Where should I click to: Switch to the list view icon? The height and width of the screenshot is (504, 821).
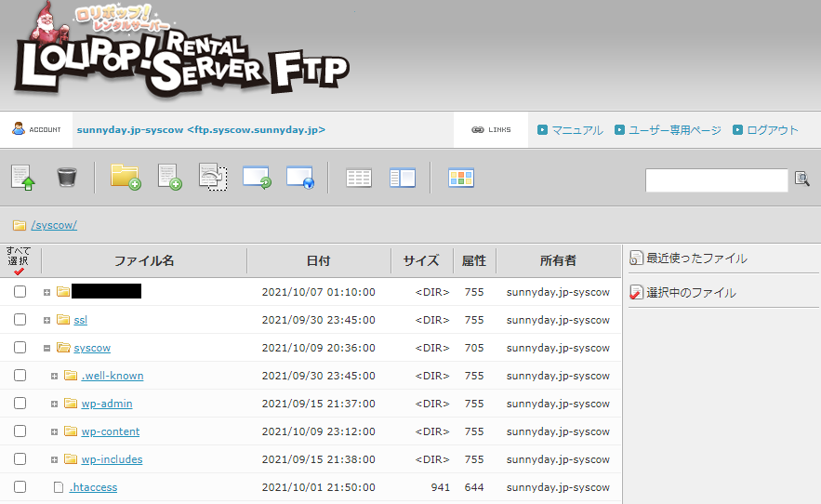[x=359, y=178]
